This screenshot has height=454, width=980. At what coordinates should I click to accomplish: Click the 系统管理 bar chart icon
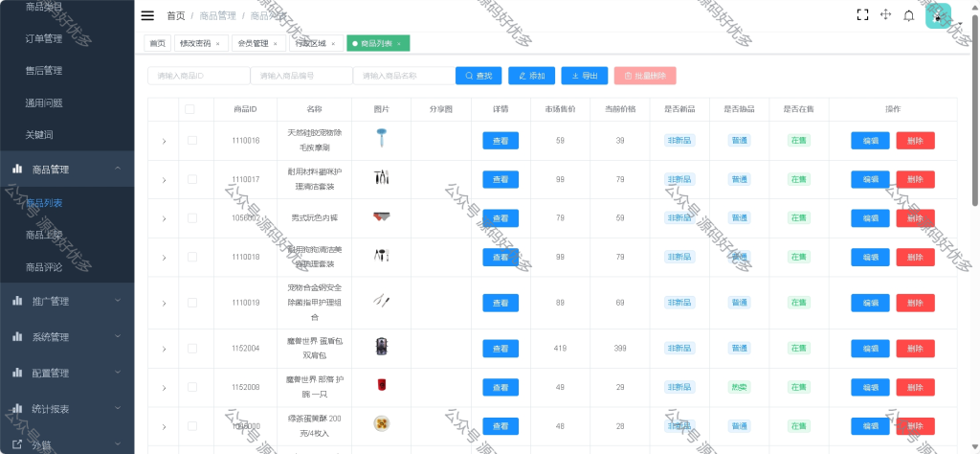point(17,336)
